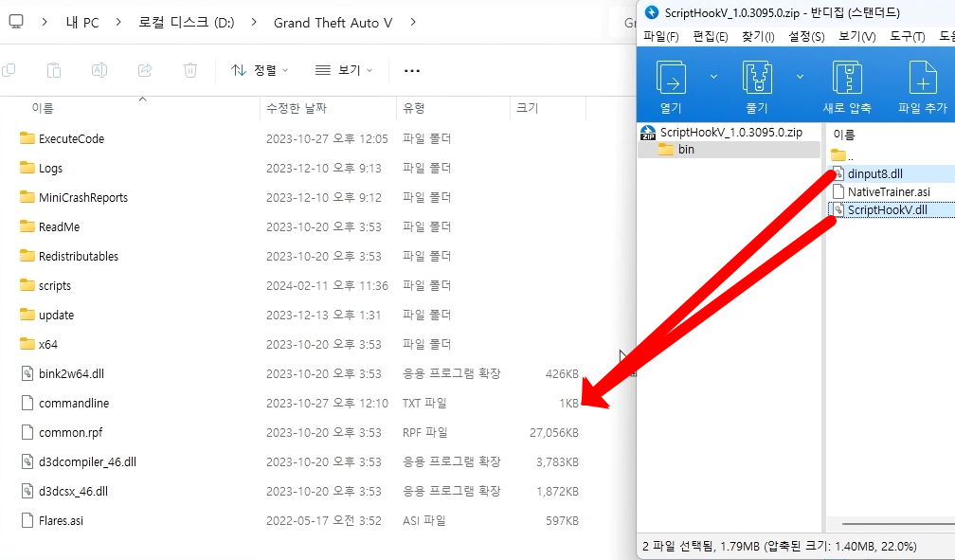Screen dimensions: 955x560
Task: Open the View (보기) dropdown
Action: (344, 70)
